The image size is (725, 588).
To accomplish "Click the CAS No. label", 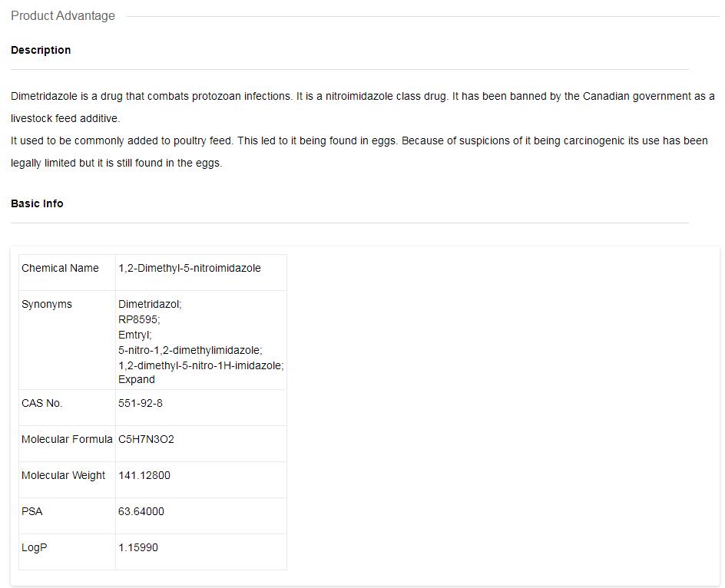I will click(x=42, y=403).
